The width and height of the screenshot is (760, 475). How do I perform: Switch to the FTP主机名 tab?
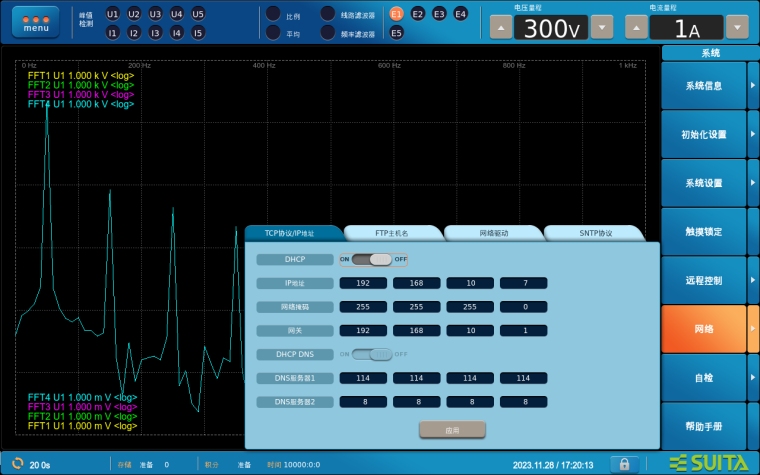(392, 233)
